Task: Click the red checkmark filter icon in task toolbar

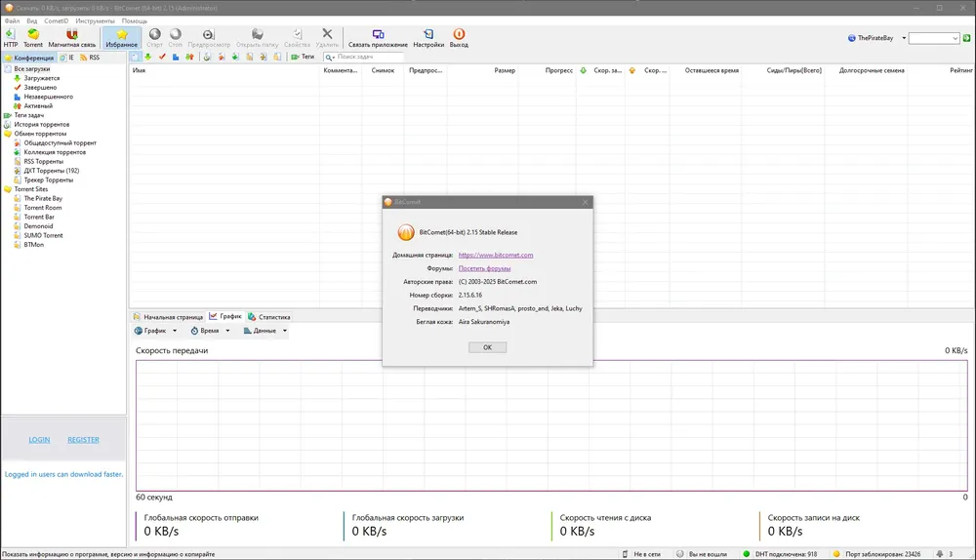Action: click(x=162, y=57)
